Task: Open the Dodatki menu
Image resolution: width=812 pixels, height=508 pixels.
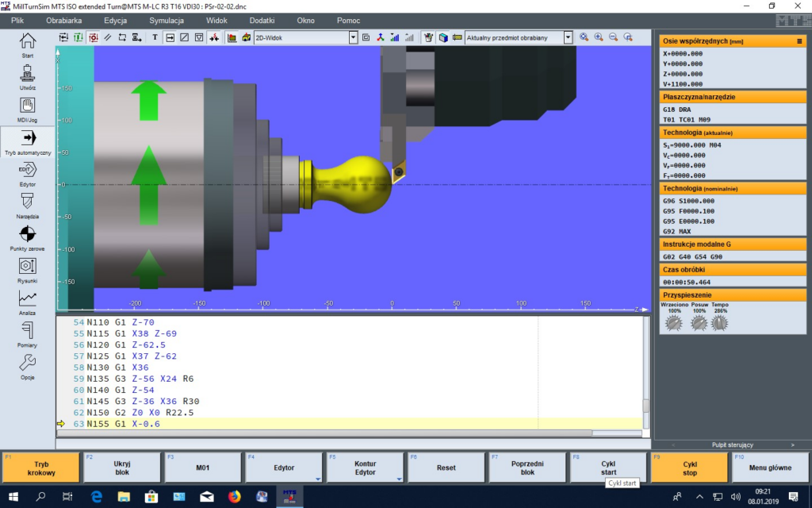Action: (x=262, y=20)
